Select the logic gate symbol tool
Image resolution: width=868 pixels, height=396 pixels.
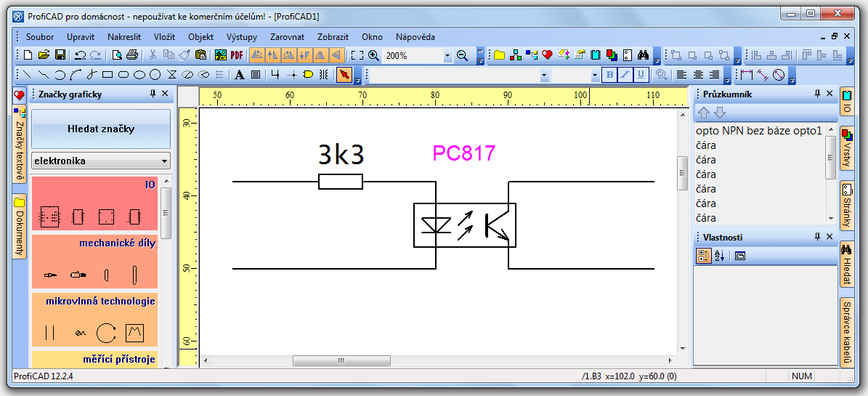(x=308, y=74)
